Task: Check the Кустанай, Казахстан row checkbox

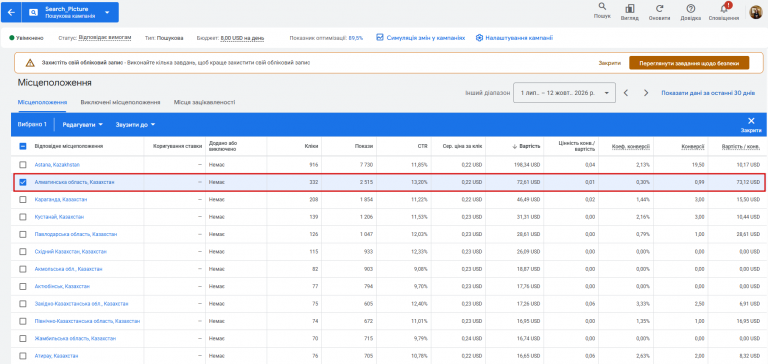Action: coord(23,217)
